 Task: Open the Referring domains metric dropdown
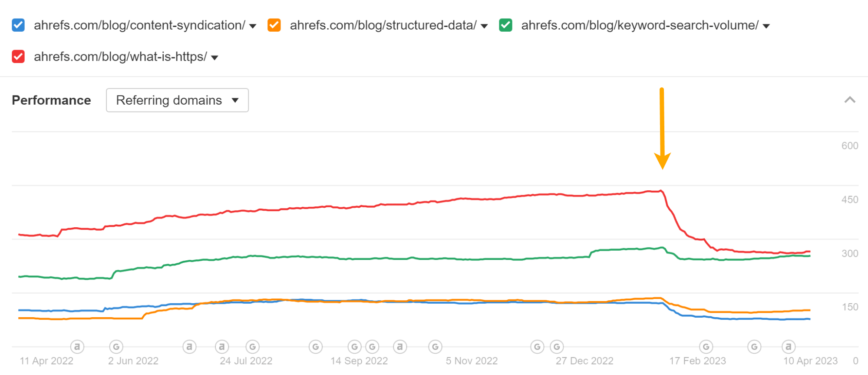coord(177,100)
